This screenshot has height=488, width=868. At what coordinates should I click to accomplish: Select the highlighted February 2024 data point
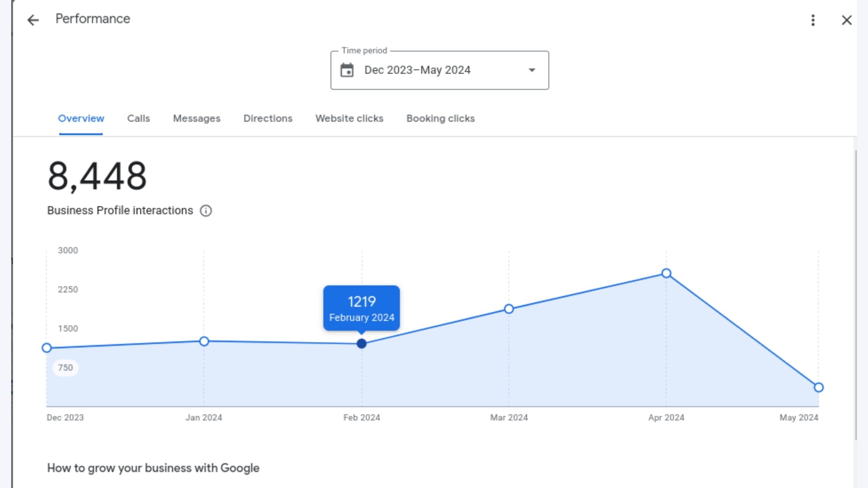tap(362, 344)
